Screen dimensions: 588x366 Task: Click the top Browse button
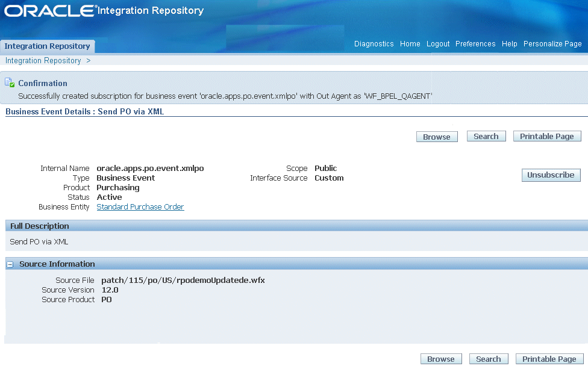coord(437,137)
